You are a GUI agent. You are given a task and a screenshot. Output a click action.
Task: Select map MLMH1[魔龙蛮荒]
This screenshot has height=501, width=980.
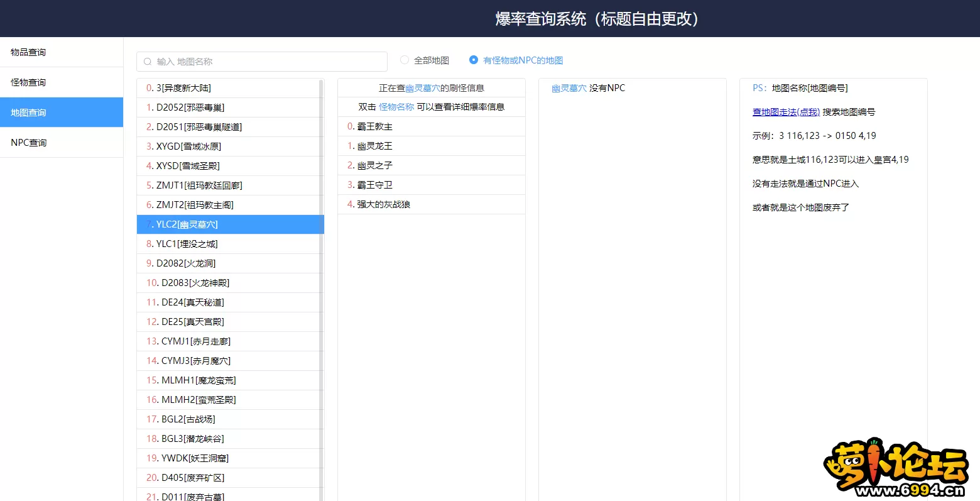click(228, 380)
